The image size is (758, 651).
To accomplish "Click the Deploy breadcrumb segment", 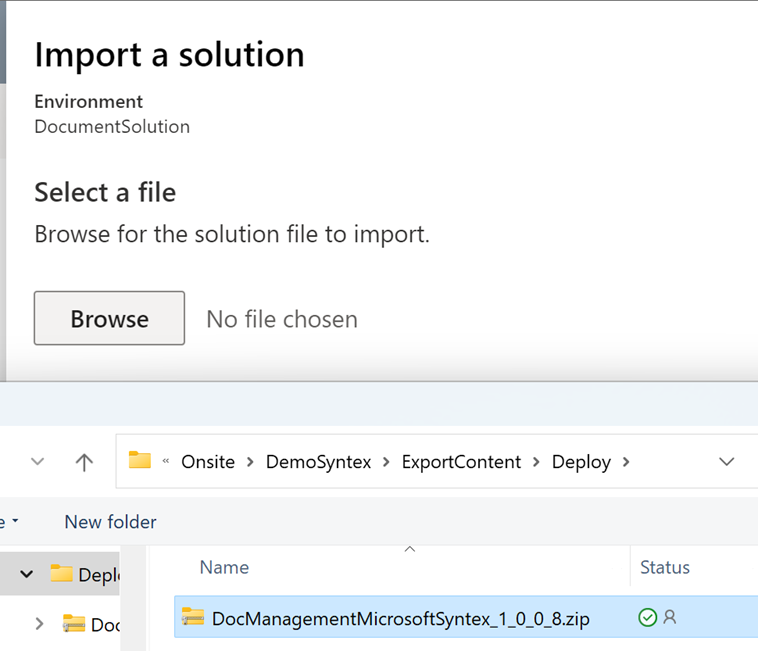I will (x=581, y=462).
